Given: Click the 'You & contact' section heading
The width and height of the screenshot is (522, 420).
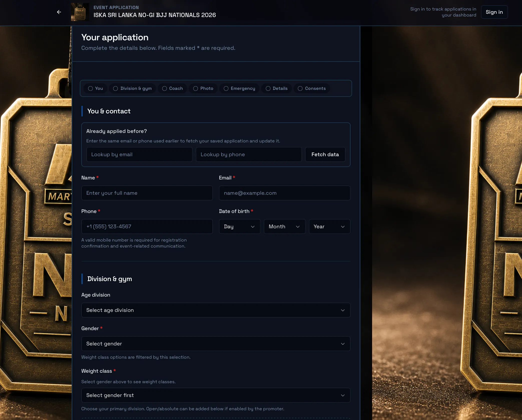Looking at the screenshot, I should [109, 111].
